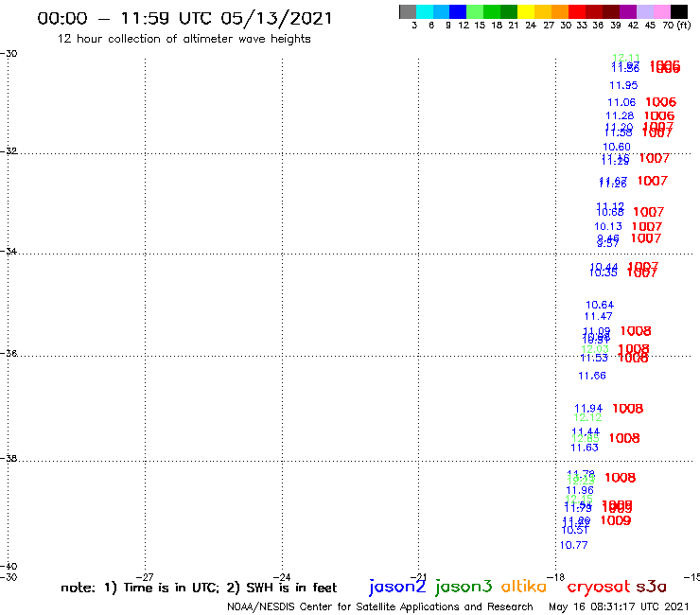700x615 pixels.
Task: Select the wave height value 10.64
Action: (x=600, y=305)
